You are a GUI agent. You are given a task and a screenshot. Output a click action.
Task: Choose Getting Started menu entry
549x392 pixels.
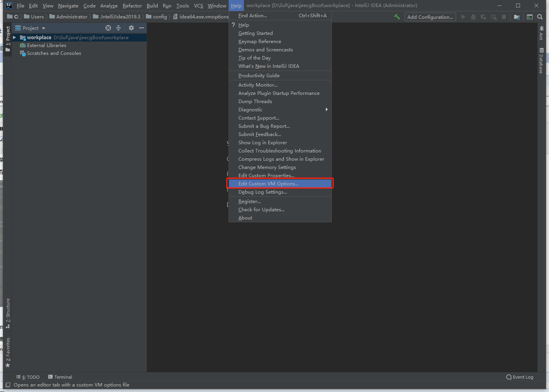pyautogui.click(x=280, y=33)
